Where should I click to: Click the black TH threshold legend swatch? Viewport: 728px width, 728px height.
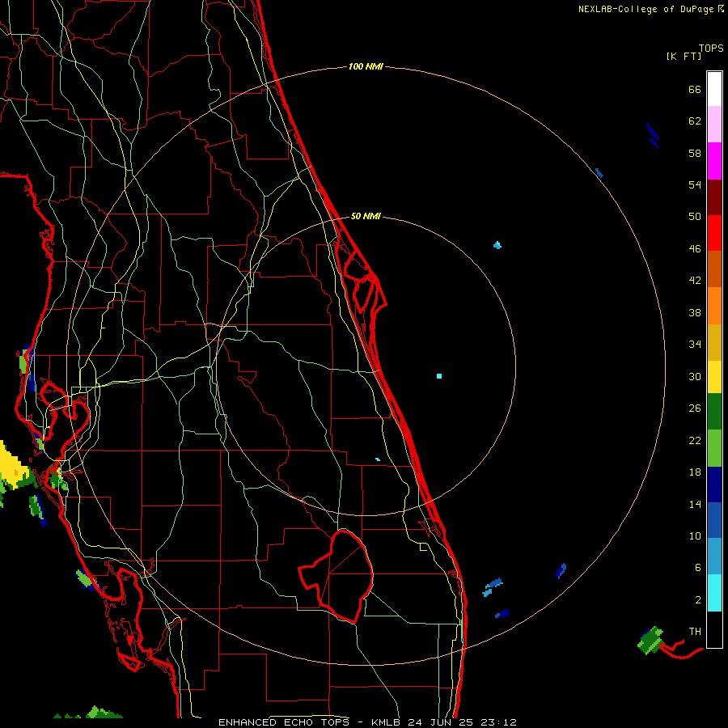click(x=714, y=629)
